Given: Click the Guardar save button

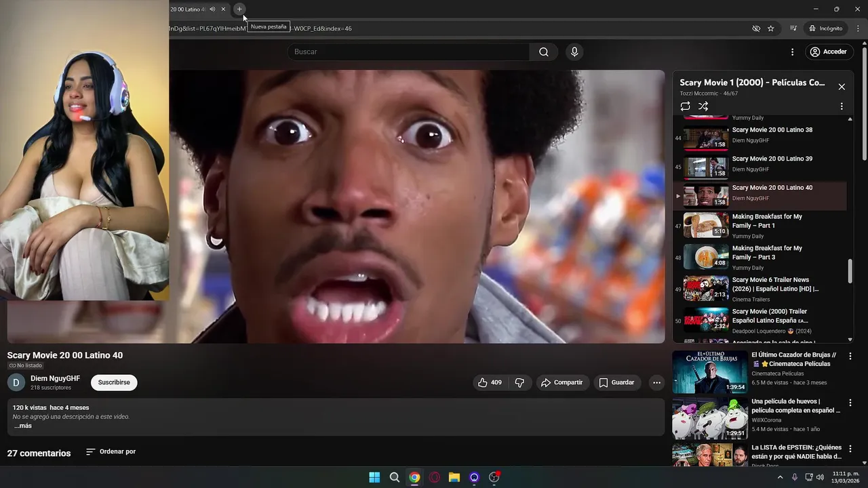Looking at the screenshot, I should pyautogui.click(x=616, y=382).
